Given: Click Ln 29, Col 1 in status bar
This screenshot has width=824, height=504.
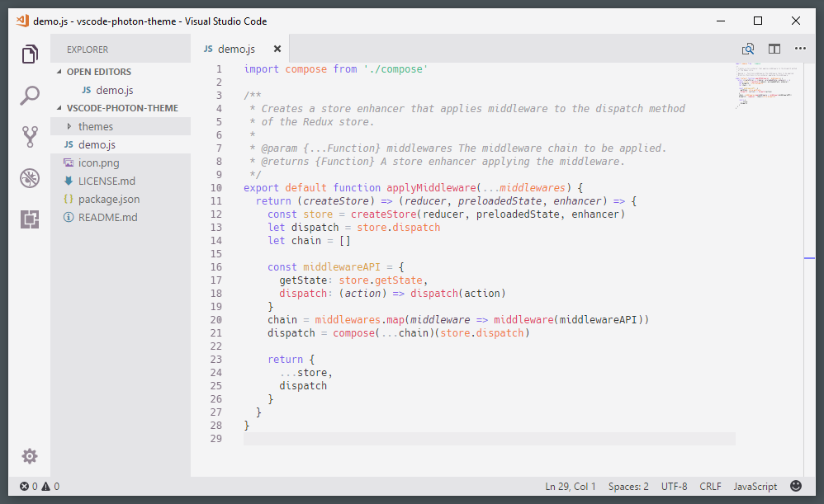Looking at the screenshot, I should 571,486.
